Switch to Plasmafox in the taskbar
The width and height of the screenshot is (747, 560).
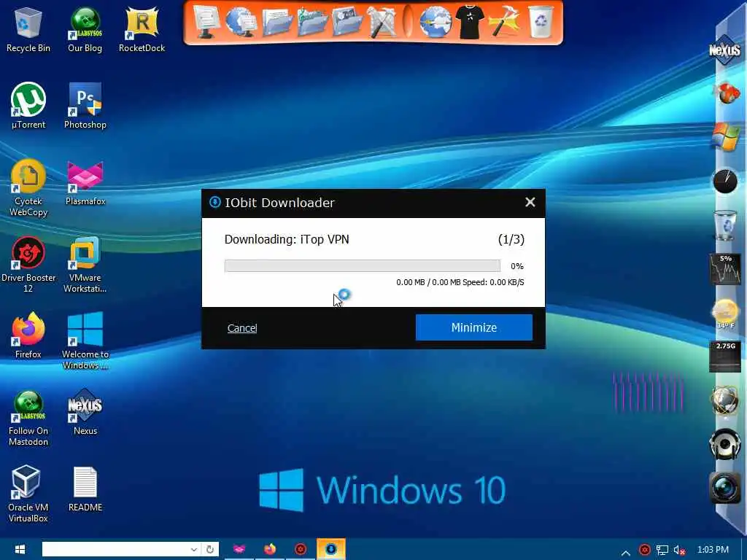point(239,549)
